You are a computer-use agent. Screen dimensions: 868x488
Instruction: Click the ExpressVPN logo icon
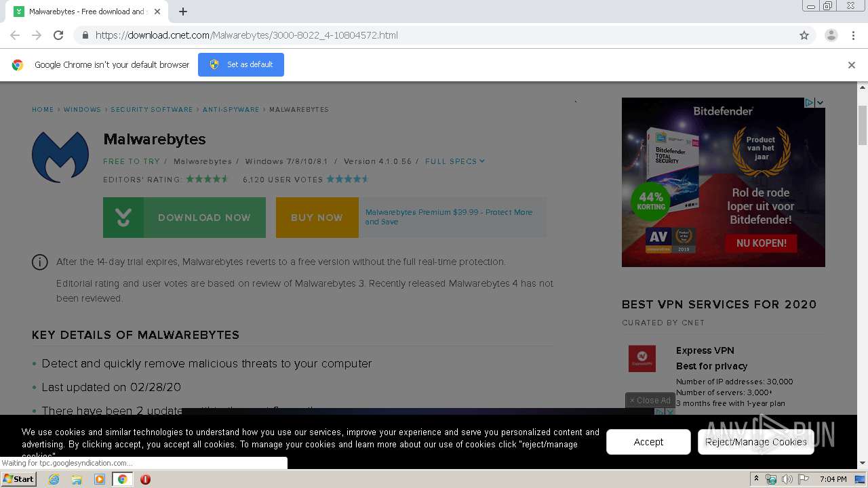pos(642,359)
